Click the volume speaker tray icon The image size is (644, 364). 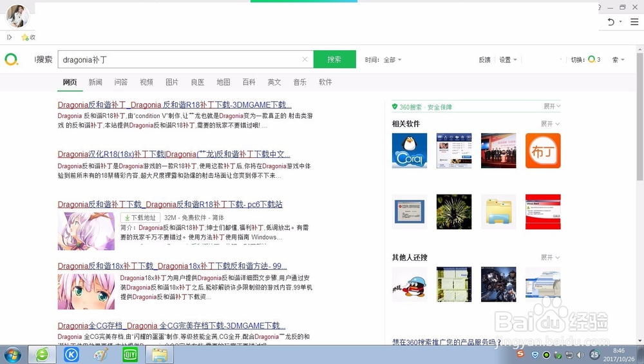[x=580, y=355]
